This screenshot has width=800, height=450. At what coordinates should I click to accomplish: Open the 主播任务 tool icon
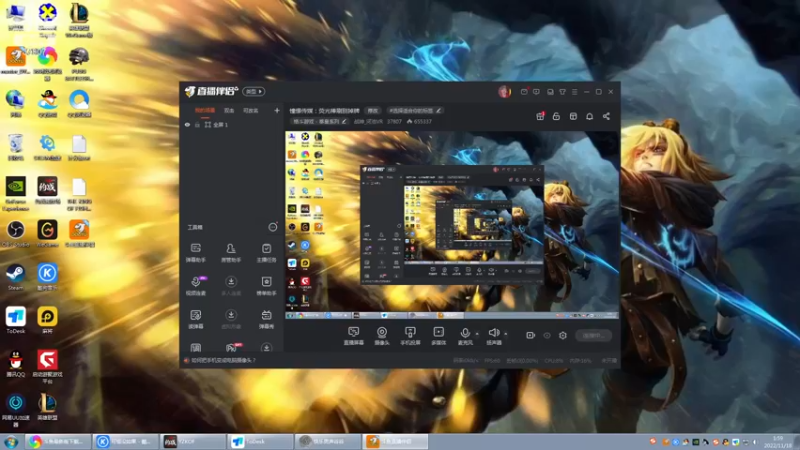click(266, 252)
